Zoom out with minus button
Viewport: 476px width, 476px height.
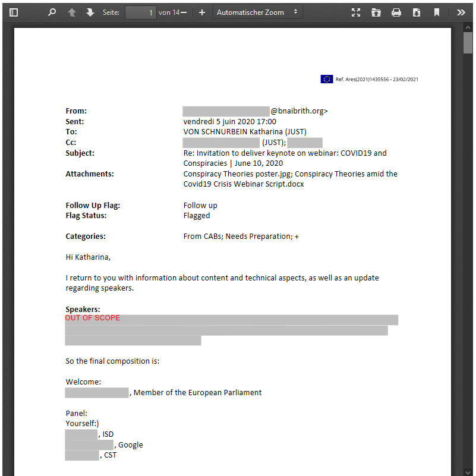(184, 12)
